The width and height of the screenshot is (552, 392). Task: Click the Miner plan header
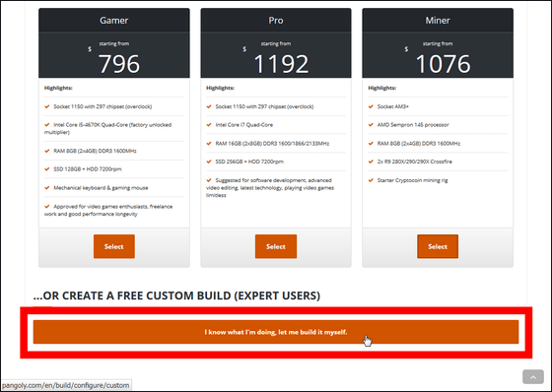tap(438, 20)
